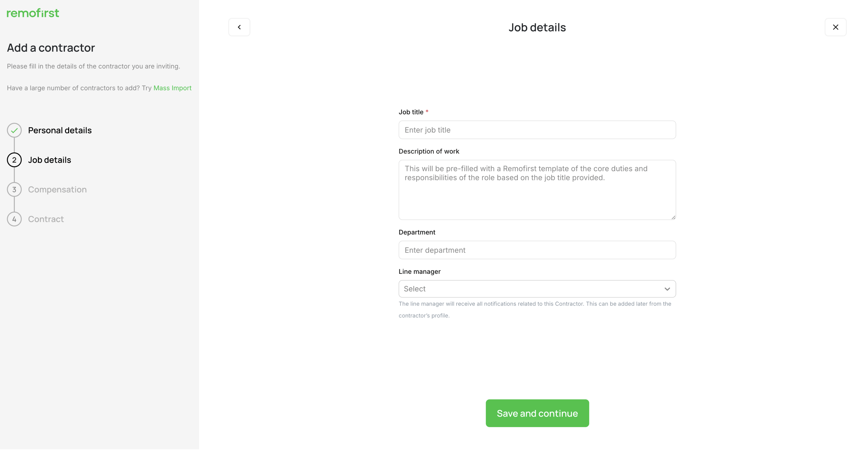
Task: Click the description textarea resize handle
Action: point(673,217)
